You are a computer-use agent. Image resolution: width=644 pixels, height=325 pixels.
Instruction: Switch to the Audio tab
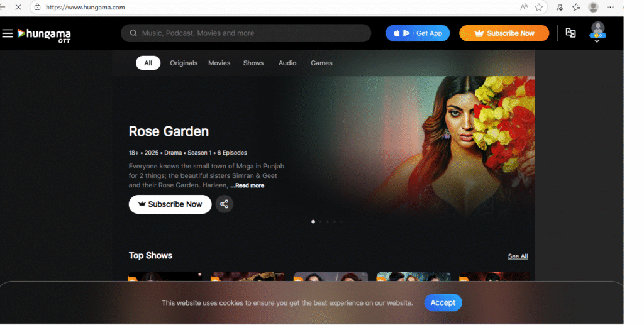click(287, 63)
